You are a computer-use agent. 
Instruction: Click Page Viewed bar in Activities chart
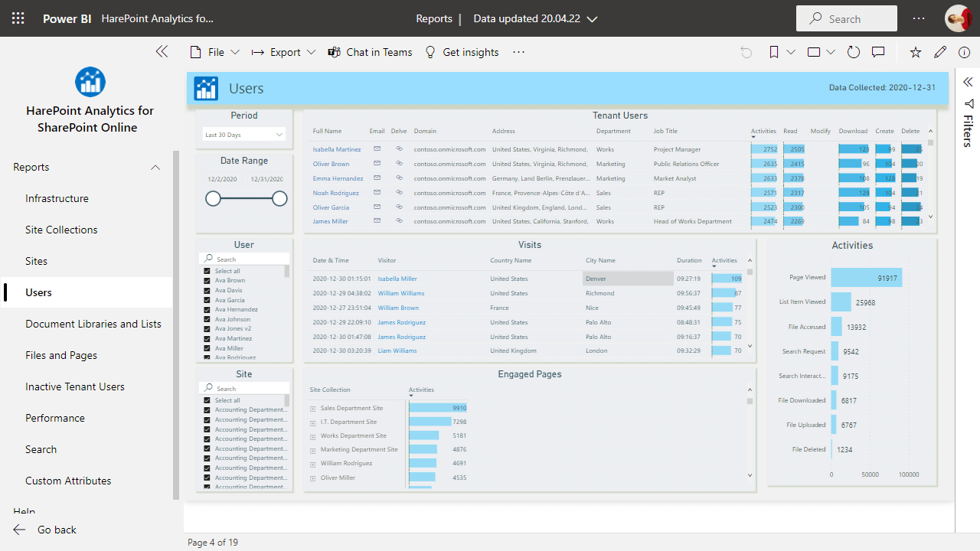[867, 278]
